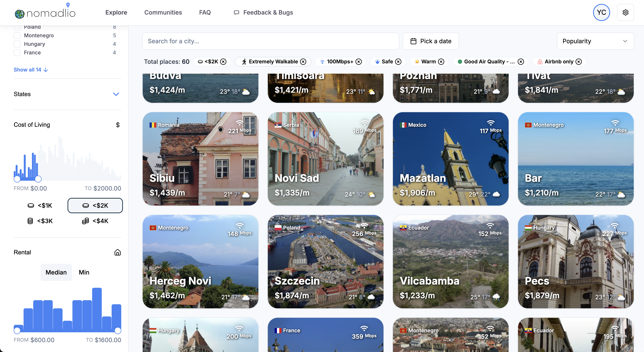Open the Szczecin city card
The image size is (644, 352).
tap(325, 262)
